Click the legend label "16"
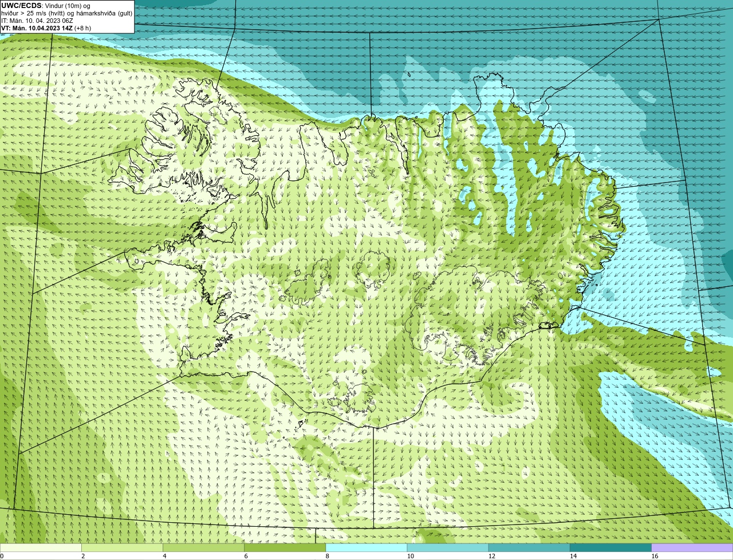The width and height of the screenshot is (733, 560). pyautogui.click(x=655, y=556)
